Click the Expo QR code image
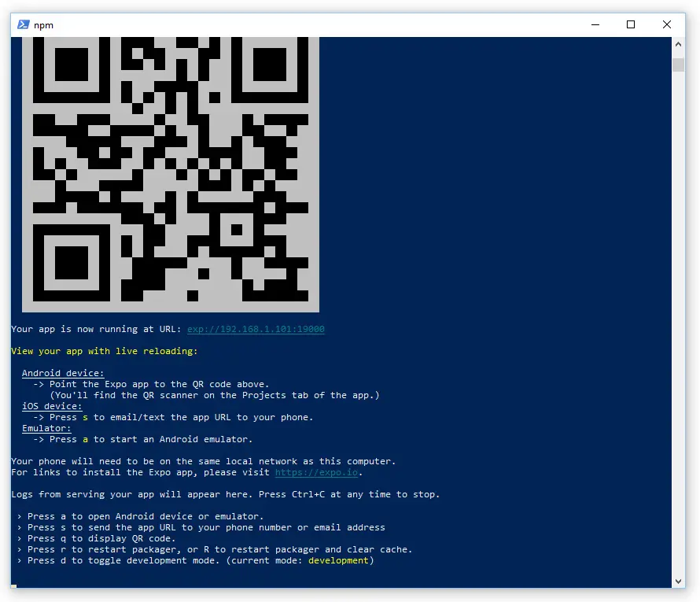The image size is (700, 602). [x=171, y=174]
